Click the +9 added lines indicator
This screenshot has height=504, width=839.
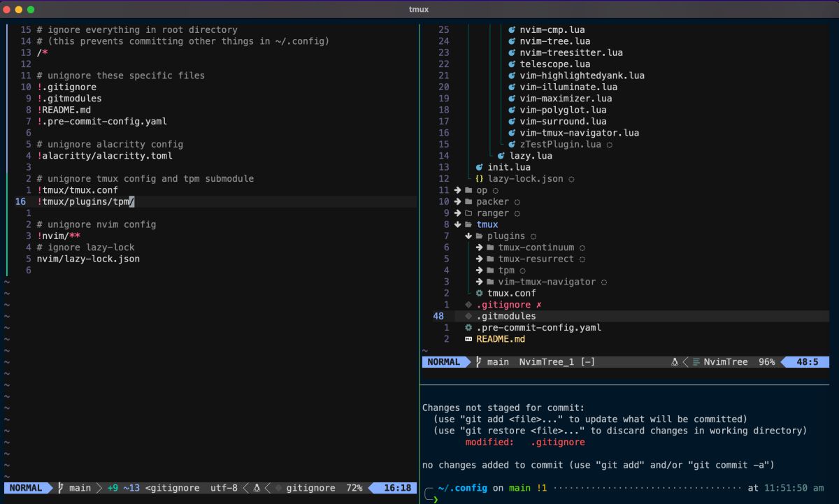(113, 488)
